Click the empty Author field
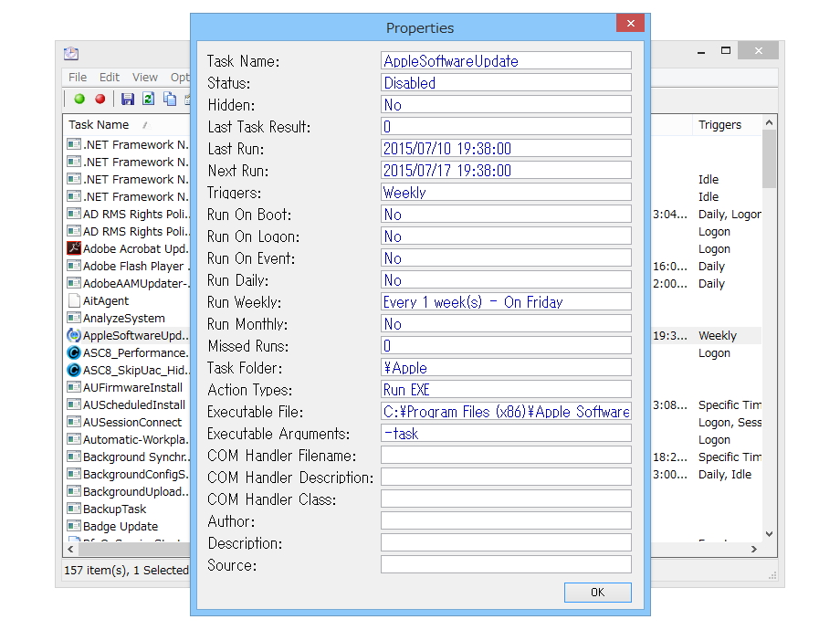840x630 pixels. (506, 520)
